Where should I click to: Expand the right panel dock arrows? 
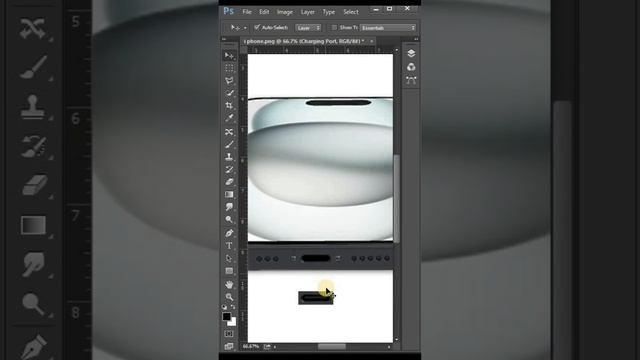pos(416,39)
